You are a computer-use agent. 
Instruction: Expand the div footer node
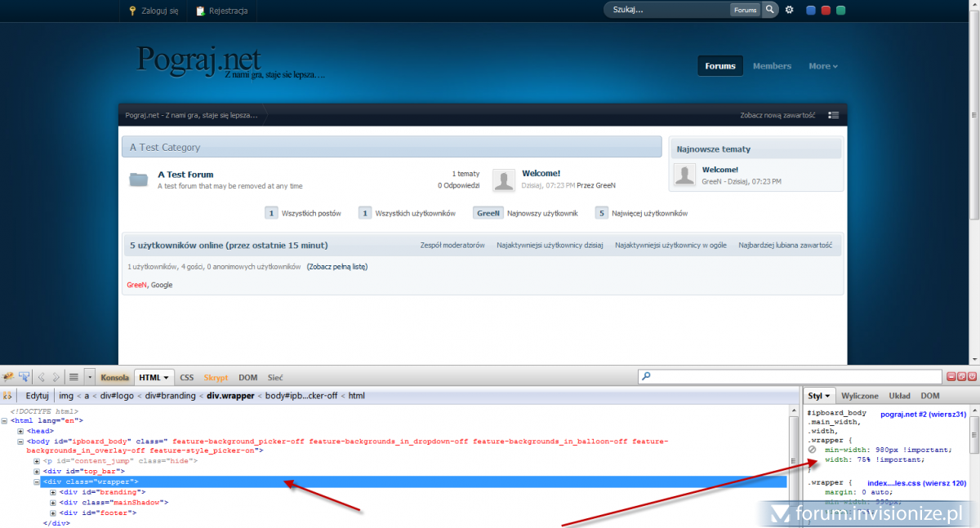point(53,512)
